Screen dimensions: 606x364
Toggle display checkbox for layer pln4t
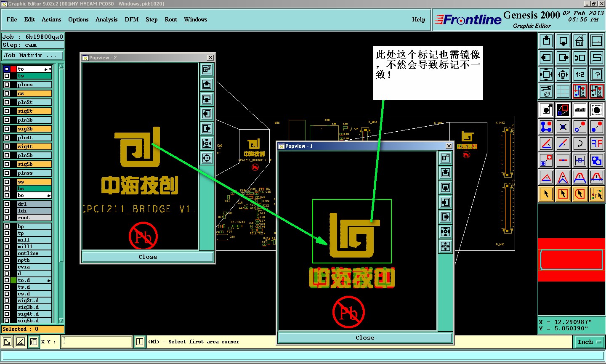[x=7, y=138]
